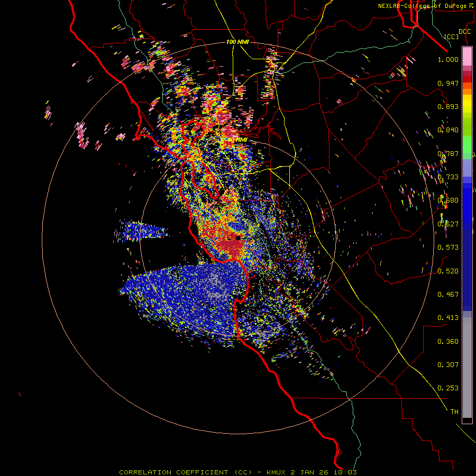The image size is (476, 476).
Task: Click the 50 NMI range ring label
Action: (x=237, y=140)
